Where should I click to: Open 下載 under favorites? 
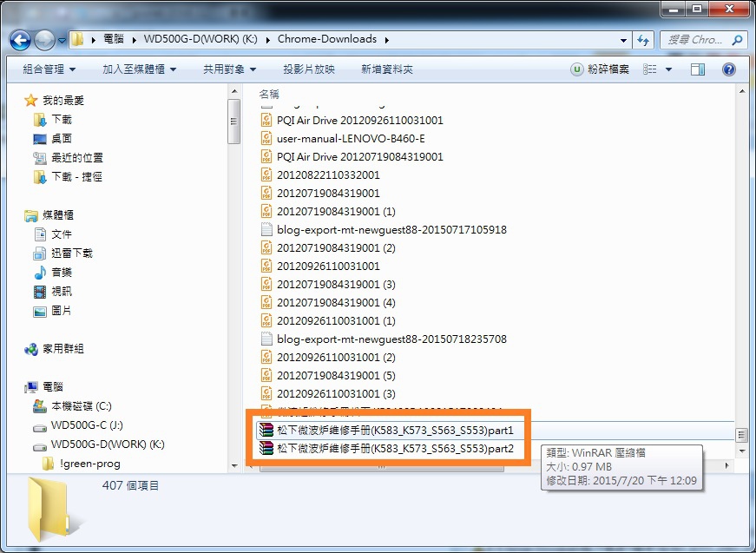62,119
